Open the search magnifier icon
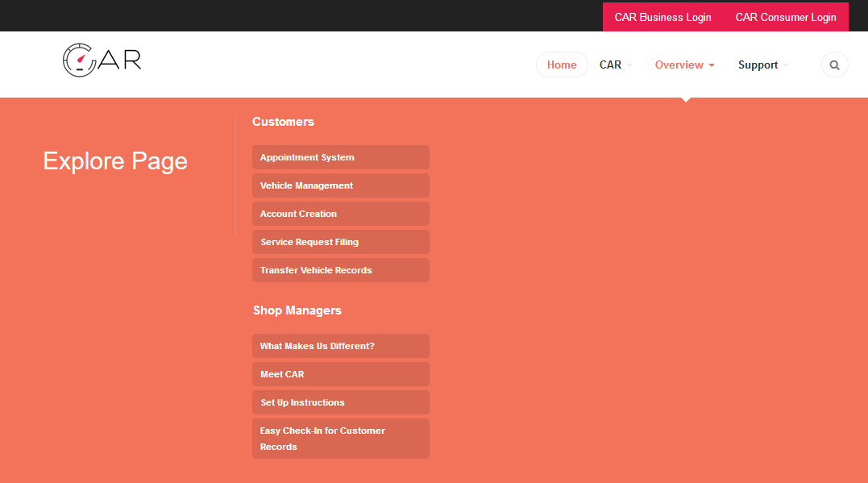Image resolution: width=868 pixels, height=483 pixels. (834, 65)
